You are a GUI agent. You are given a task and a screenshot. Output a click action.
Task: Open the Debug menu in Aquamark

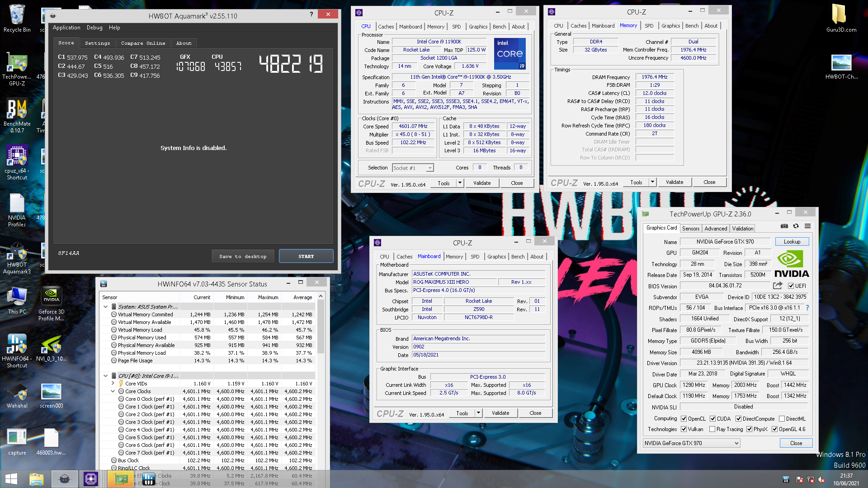(x=94, y=28)
